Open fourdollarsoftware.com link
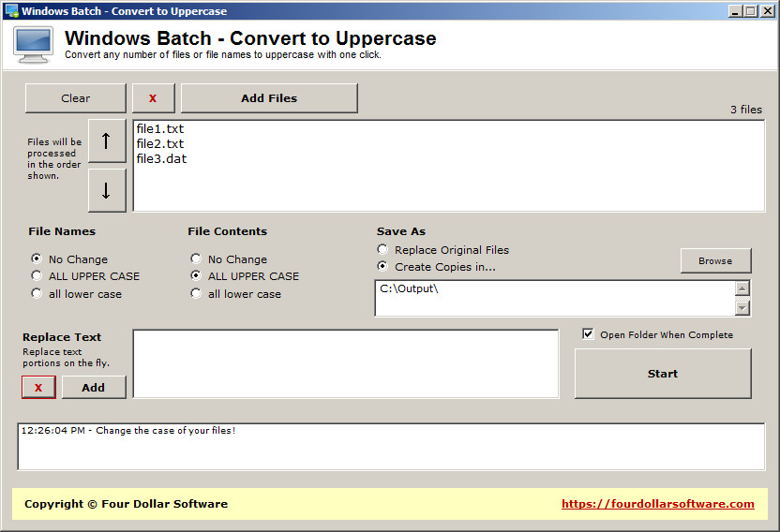This screenshot has height=532, width=780. pos(657,504)
